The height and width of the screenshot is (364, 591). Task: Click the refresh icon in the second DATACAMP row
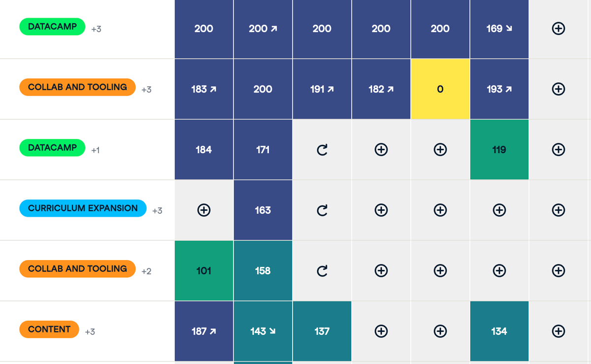click(x=322, y=150)
